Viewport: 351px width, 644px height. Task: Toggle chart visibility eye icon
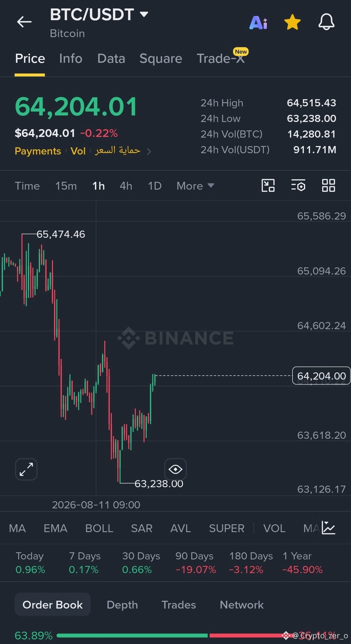tap(175, 469)
